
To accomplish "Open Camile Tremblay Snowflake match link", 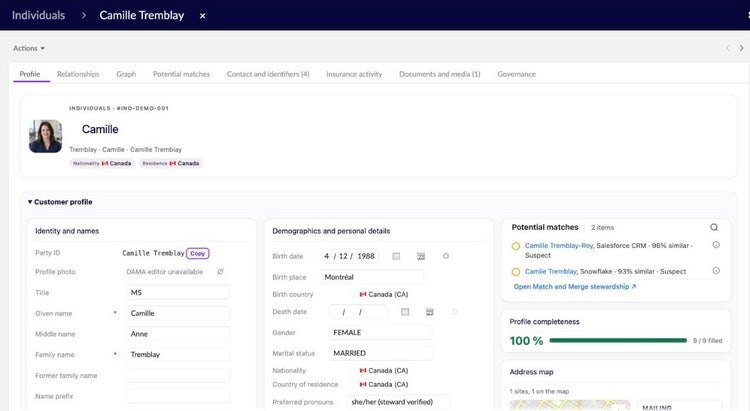I will pos(551,271).
